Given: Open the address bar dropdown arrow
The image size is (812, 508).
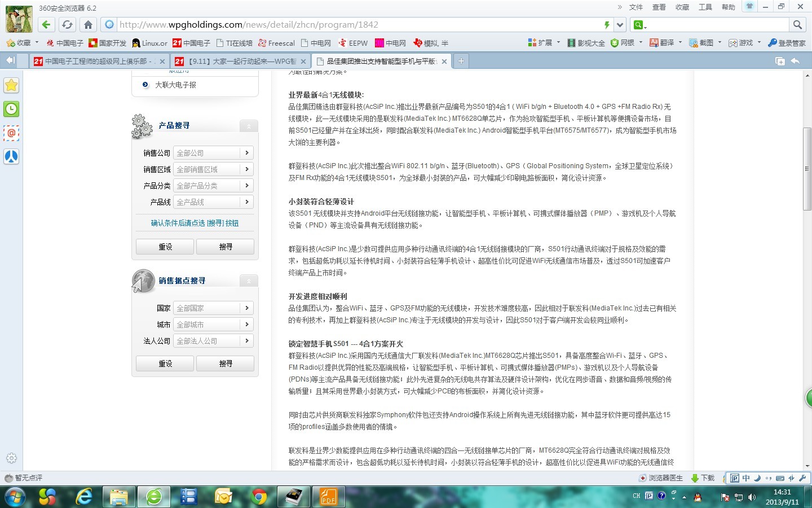Looking at the screenshot, I should point(620,24).
